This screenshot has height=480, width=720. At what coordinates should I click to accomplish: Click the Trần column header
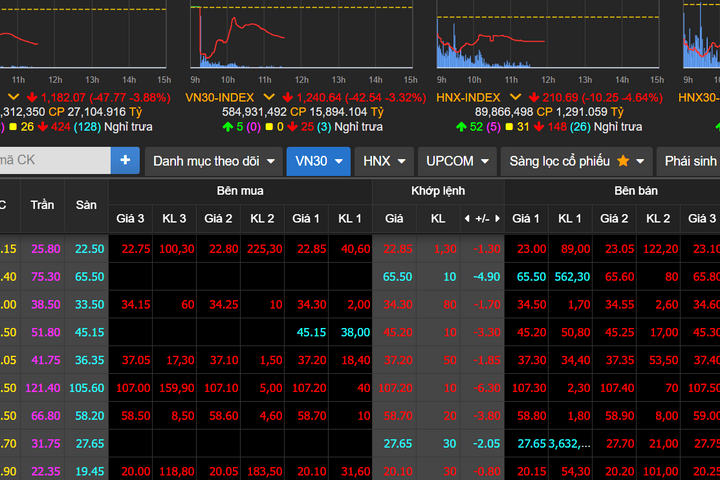[x=42, y=205]
